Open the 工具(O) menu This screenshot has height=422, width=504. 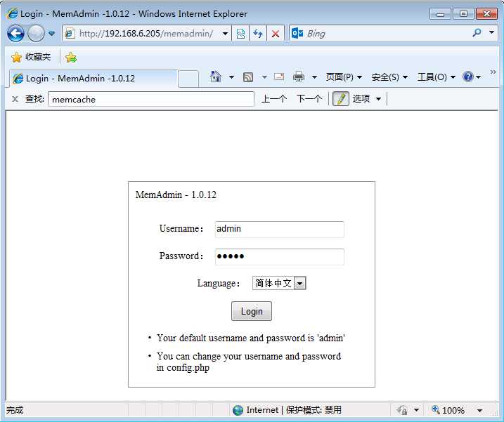click(x=437, y=77)
